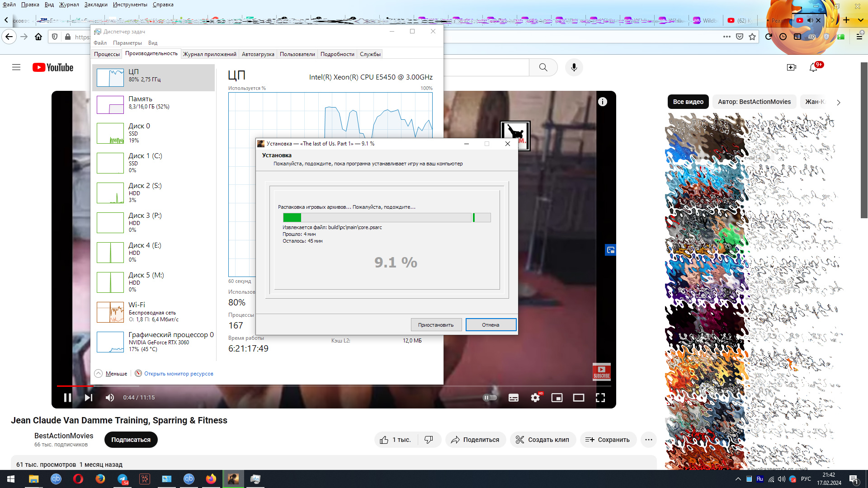The width and height of the screenshot is (868, 488).
Task: Toggle subtitles in video player
Action: pos(514,398)
